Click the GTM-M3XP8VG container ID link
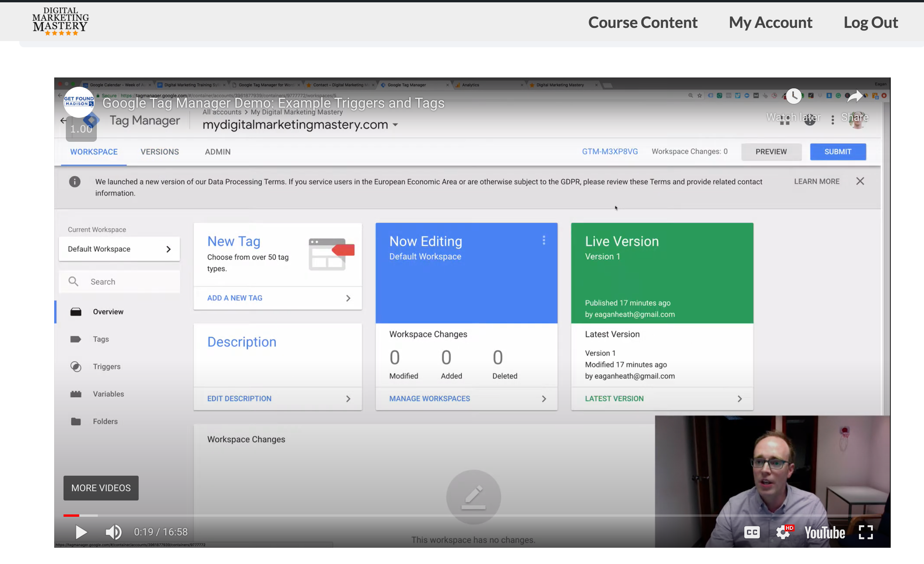924x564 pixels. [610, 151]
